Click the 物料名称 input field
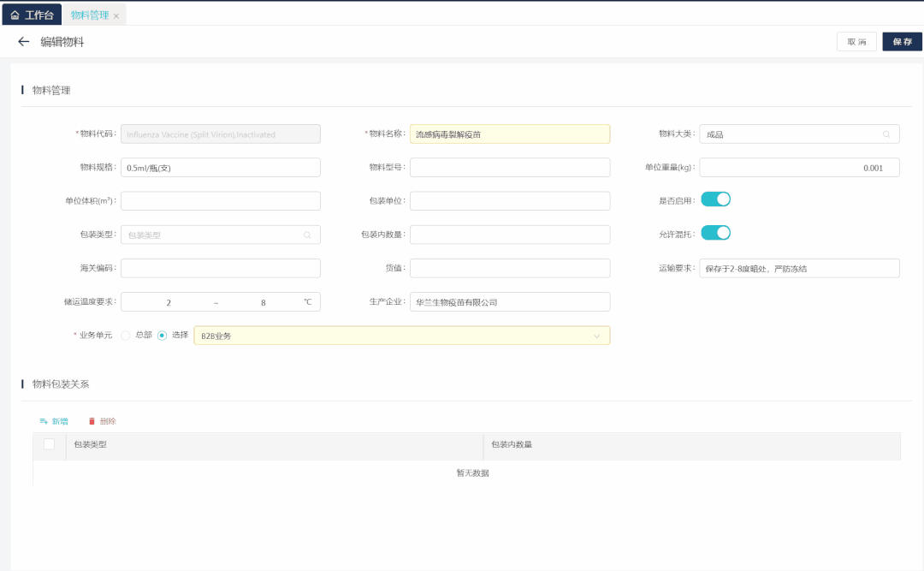Screen dimensions: 924x571 510,134
